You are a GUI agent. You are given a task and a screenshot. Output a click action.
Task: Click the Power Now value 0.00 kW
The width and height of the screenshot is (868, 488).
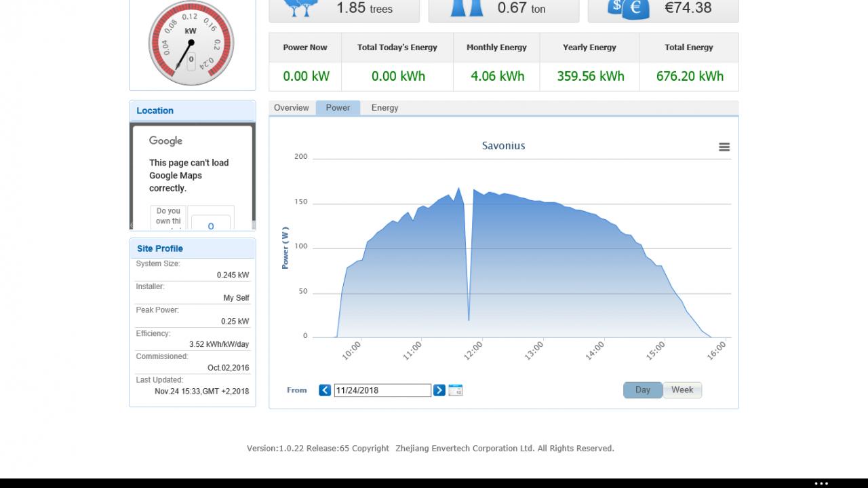click(x=306, y=76)
